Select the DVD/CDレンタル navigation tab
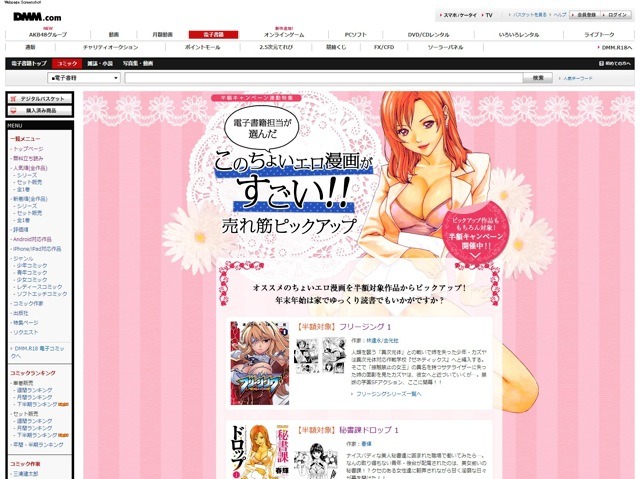Image resolution: width=640 pixels, height=479 pixels. click(428, 35)
